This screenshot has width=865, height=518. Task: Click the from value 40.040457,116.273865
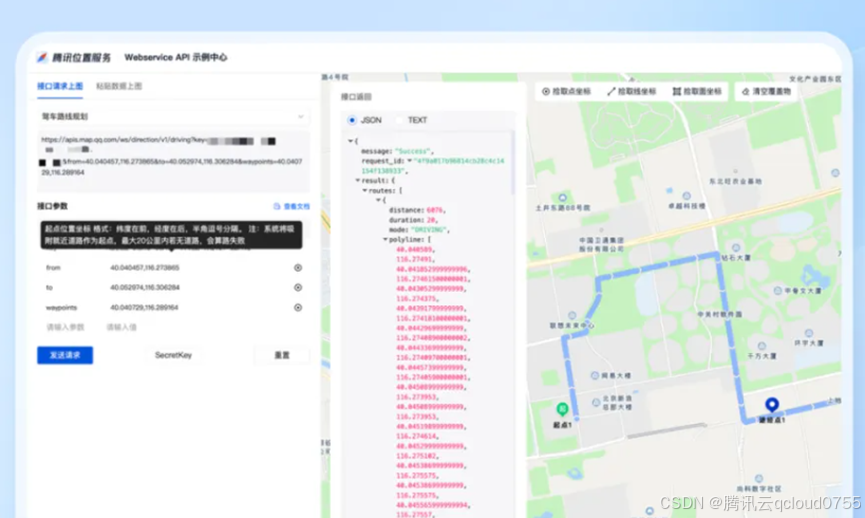point(145,268)
